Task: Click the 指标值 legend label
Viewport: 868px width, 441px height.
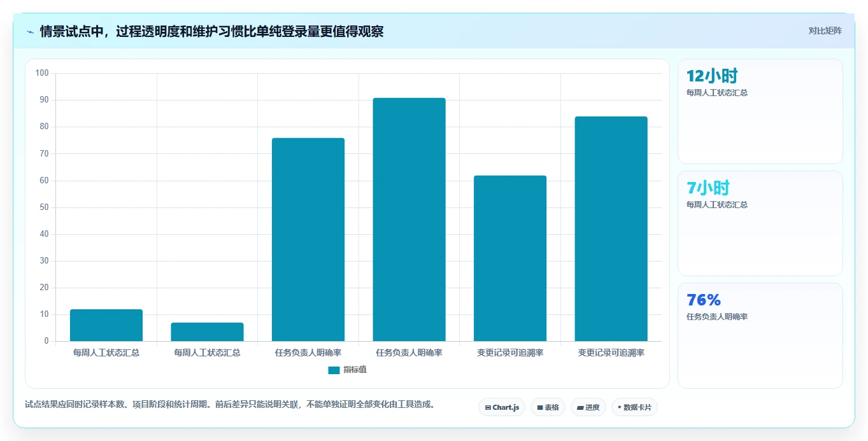Action: (355, 370)
